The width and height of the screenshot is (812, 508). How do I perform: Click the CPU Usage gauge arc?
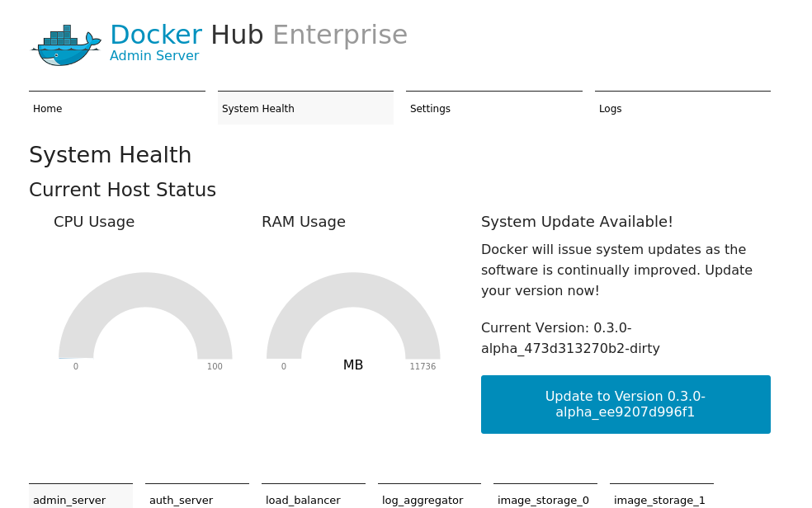(145, 289)
